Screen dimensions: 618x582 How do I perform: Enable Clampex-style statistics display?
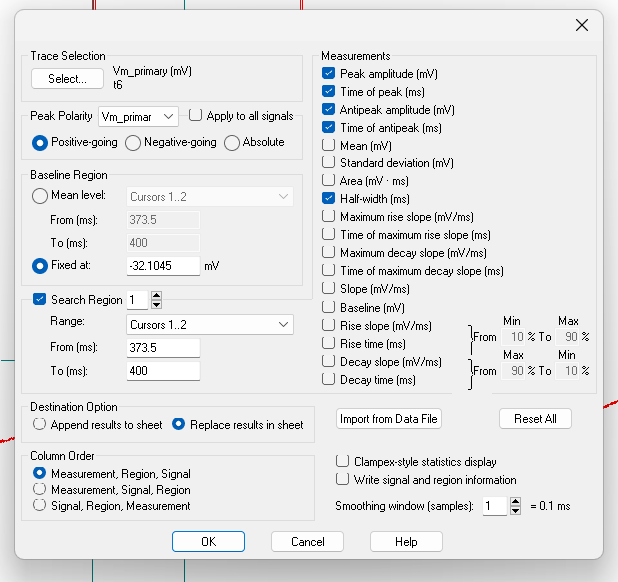click(x=342, y=461)
